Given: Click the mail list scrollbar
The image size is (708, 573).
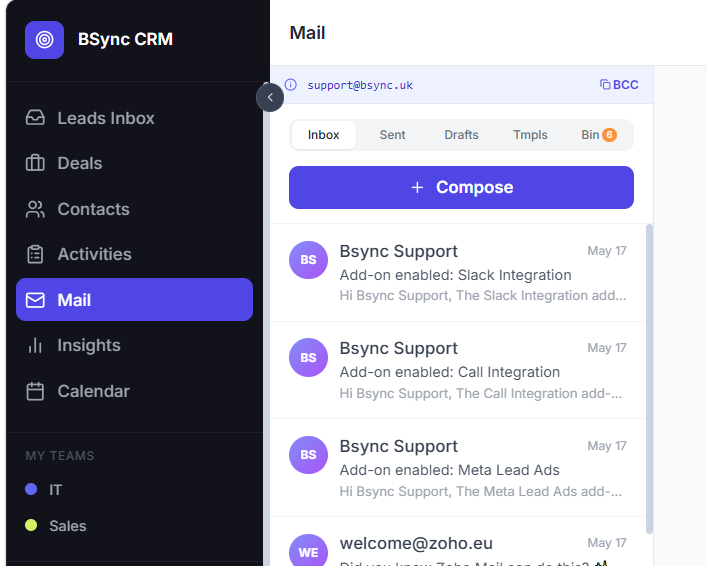Looking at the screenshot, I should pyautogui.click(x=649, y=379).
